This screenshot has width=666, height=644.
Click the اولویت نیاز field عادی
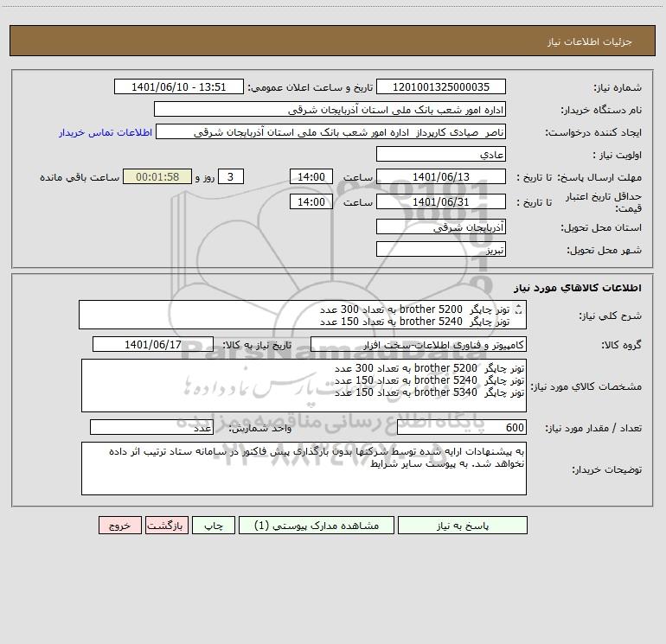pyautogui.click(x=441, y=154)
